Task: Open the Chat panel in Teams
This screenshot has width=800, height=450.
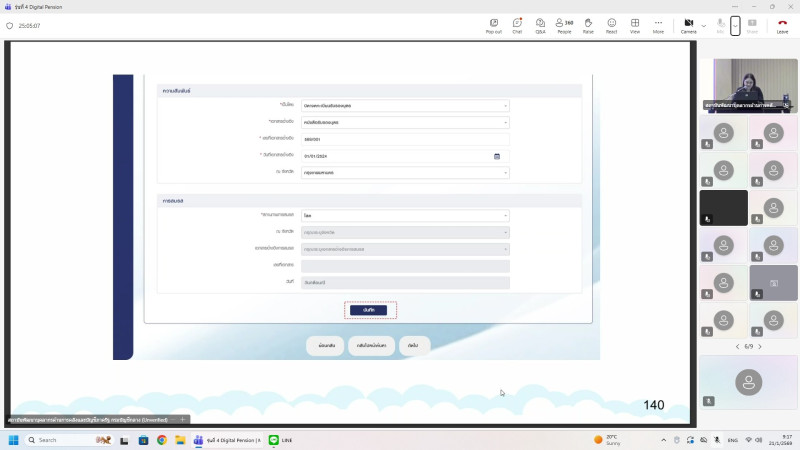Action: pos(517,25)
